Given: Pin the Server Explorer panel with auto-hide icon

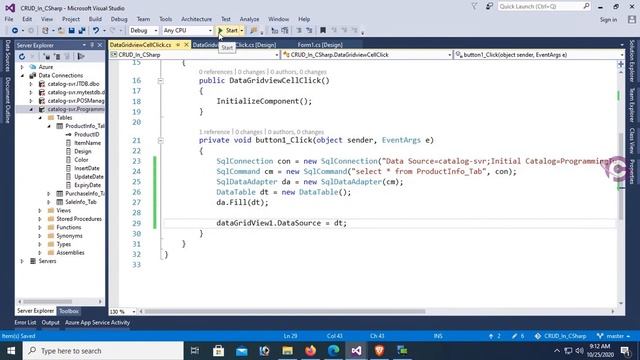Looking at the screenshot, I should click(x=92, y=45).
